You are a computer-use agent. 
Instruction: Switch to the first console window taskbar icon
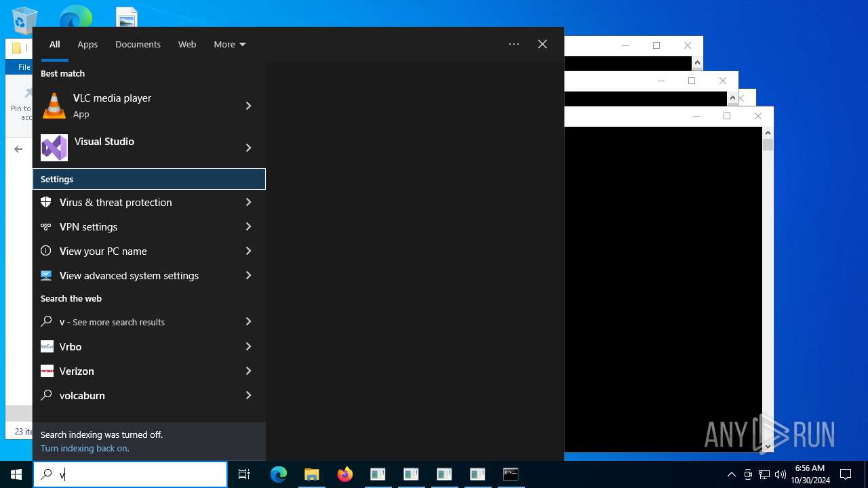378,474
